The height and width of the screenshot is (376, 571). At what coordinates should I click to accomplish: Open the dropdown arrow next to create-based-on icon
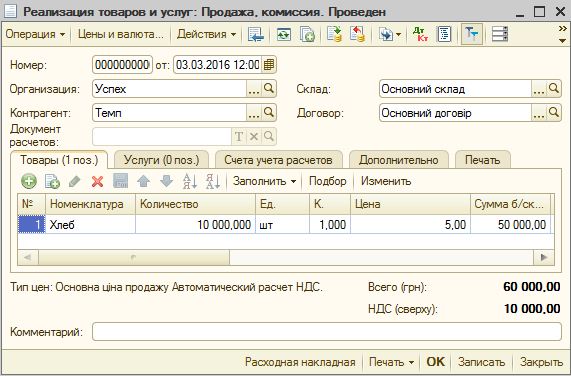tap(398, 35)
